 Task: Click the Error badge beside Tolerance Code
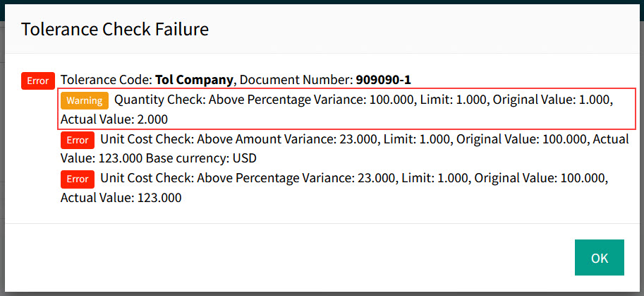[x=38, y=81]
